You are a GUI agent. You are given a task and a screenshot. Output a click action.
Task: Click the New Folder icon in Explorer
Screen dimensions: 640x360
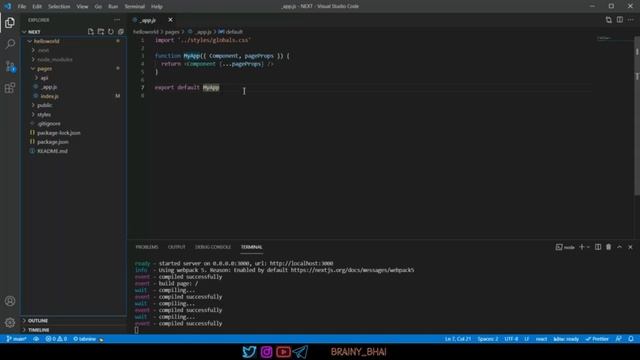pos(101,31)
